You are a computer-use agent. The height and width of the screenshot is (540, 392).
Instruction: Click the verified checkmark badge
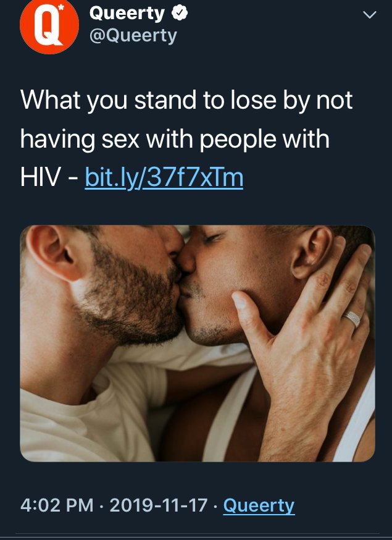[x=180, y=14]
